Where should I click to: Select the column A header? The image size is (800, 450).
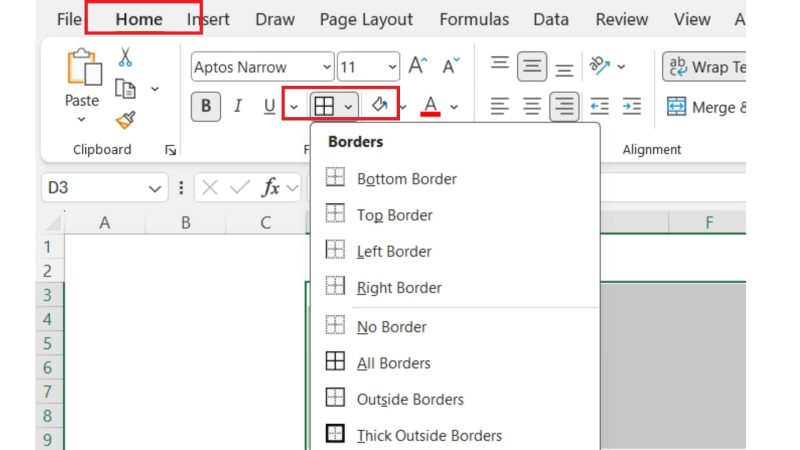105,223
